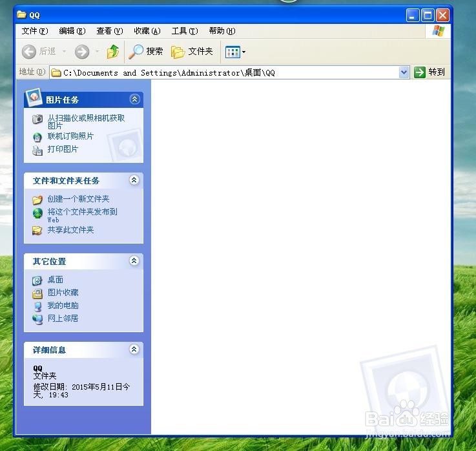
Task: Click the Desktop (桌面) icon
Action: (37, 280)
